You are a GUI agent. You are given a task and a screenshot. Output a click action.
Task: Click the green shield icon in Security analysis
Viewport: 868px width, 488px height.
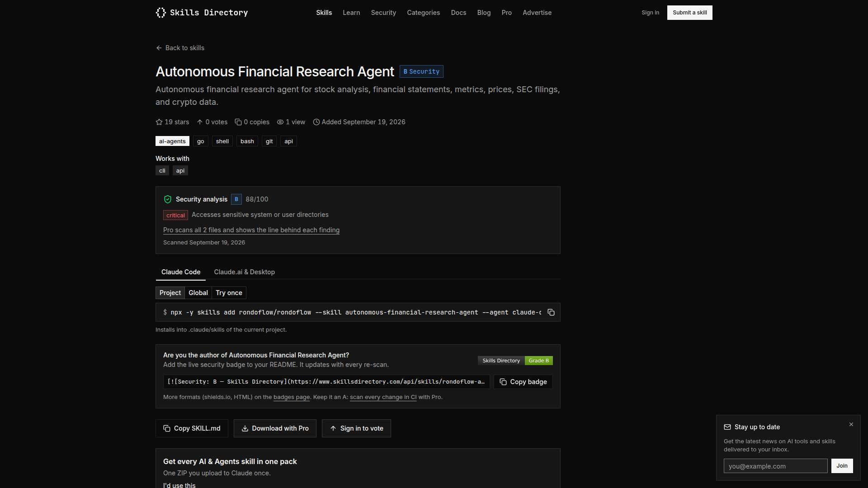[168, 199]
